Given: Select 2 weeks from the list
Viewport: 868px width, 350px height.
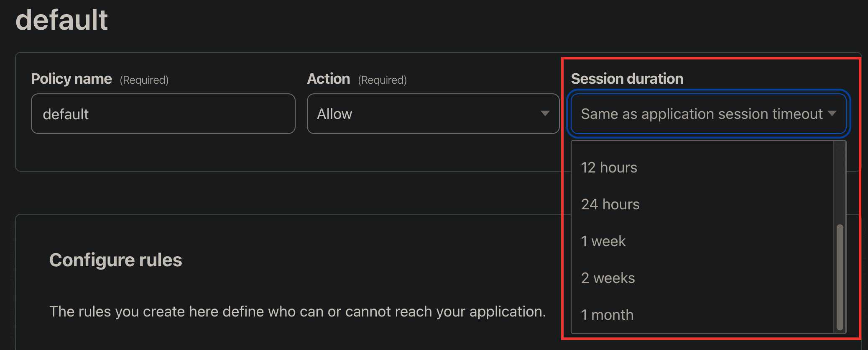Looking at the screenshot, I should tap(608, 278).
